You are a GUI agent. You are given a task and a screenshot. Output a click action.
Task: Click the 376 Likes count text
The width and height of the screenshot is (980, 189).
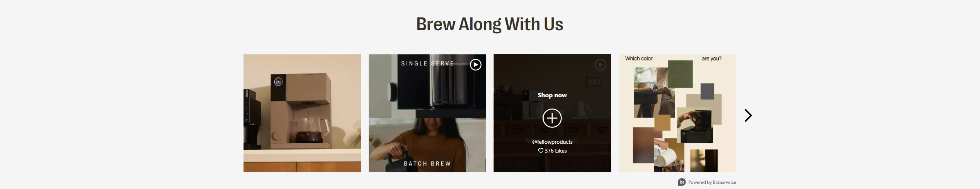556,151
